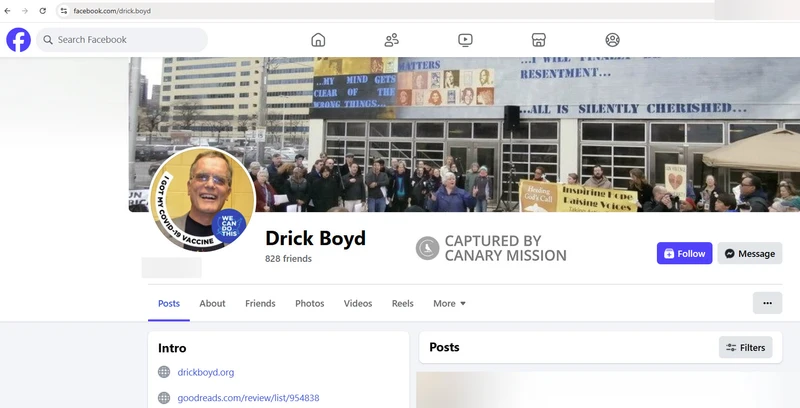Open the Marketplace icon
Viewport: 800px width, 408px height.
[x=538, y=40]
